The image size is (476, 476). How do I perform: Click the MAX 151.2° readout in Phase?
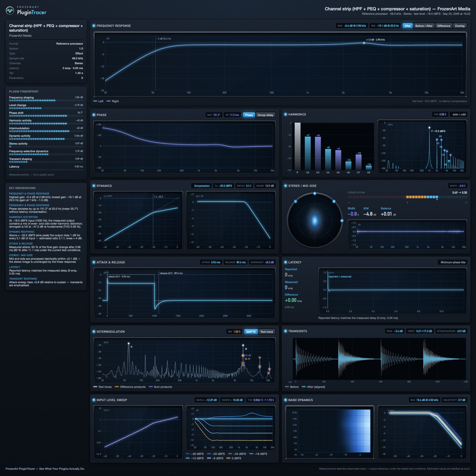[214, 115]
